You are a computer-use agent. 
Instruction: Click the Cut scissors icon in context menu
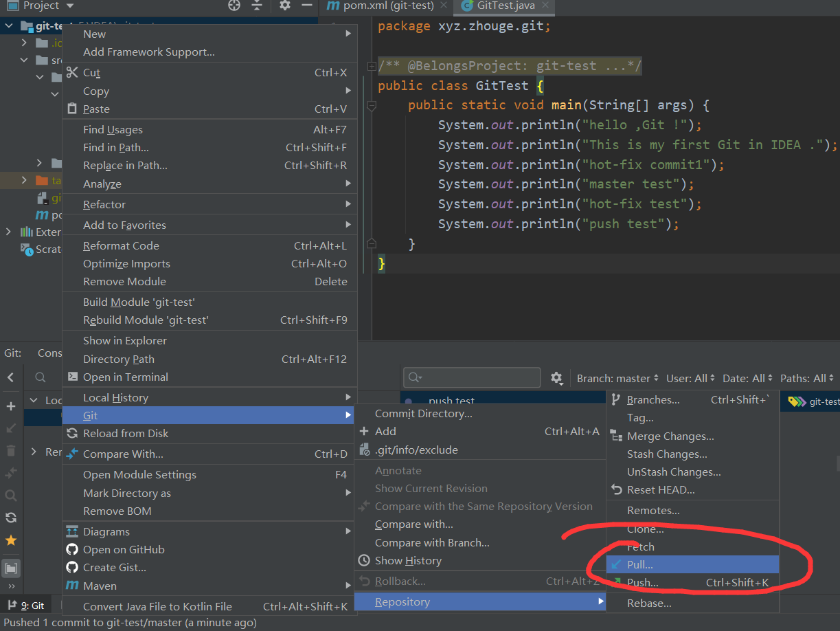coord(72,72)
